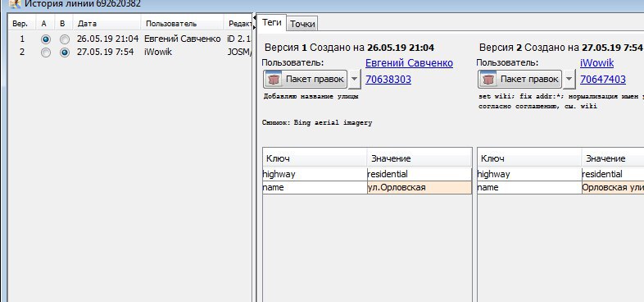
Task: Click version 2 Пакет правок button
Action: (x=519, y=79)
